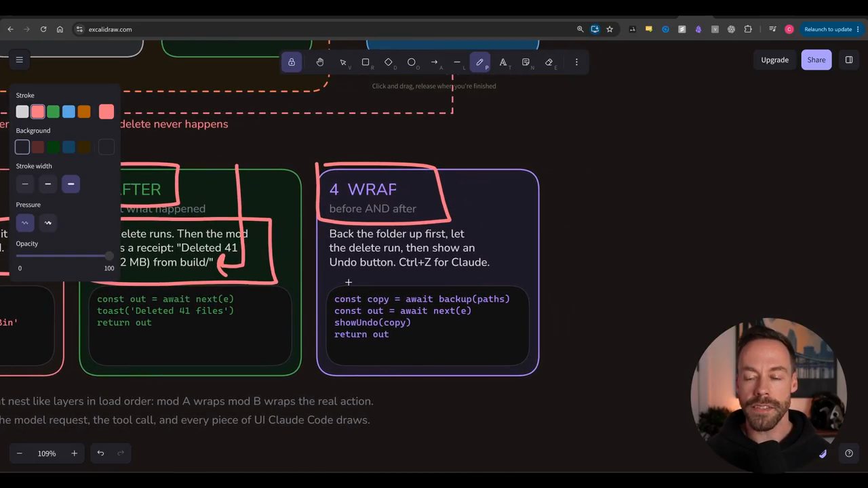The height and width of the screenshot is (488, 868).
Task: Select the Text tool
Action: coord(503,62)
